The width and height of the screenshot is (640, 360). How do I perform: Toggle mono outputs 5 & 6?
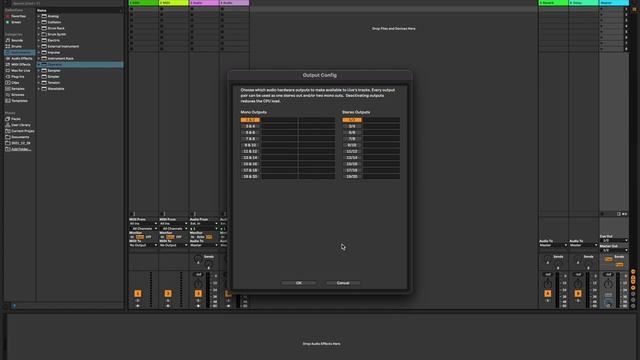(250, 133)
